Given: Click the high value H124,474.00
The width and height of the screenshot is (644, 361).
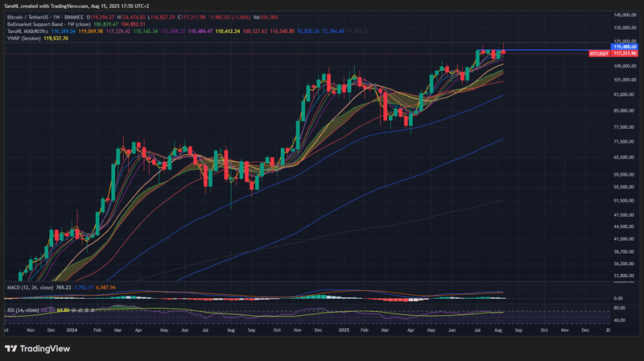Looking at the screenshot, I should [131, 17].
